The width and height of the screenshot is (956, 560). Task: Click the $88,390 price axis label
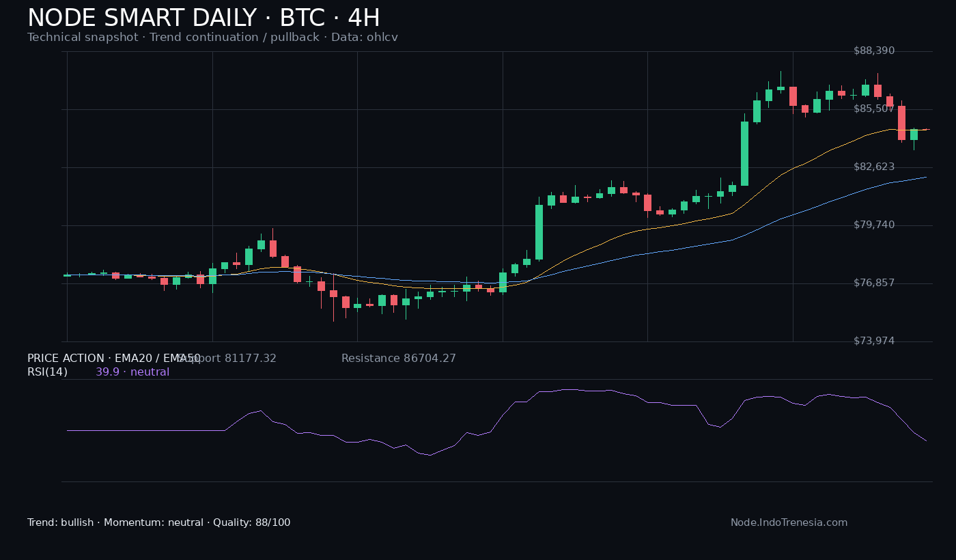point(874,51)
